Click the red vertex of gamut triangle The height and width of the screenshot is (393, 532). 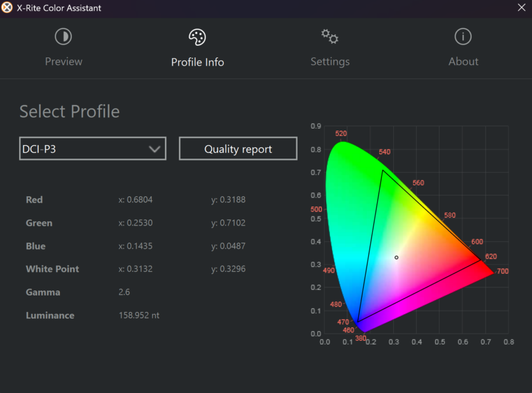(x=481, y=261)
